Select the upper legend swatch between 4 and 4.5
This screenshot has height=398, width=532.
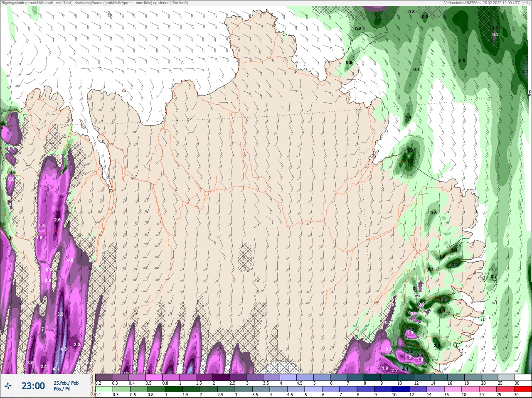click(288, 377)
